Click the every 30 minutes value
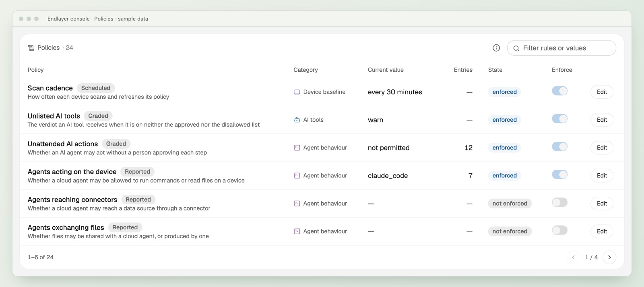 pyautogui.click(x=395, y=92)
